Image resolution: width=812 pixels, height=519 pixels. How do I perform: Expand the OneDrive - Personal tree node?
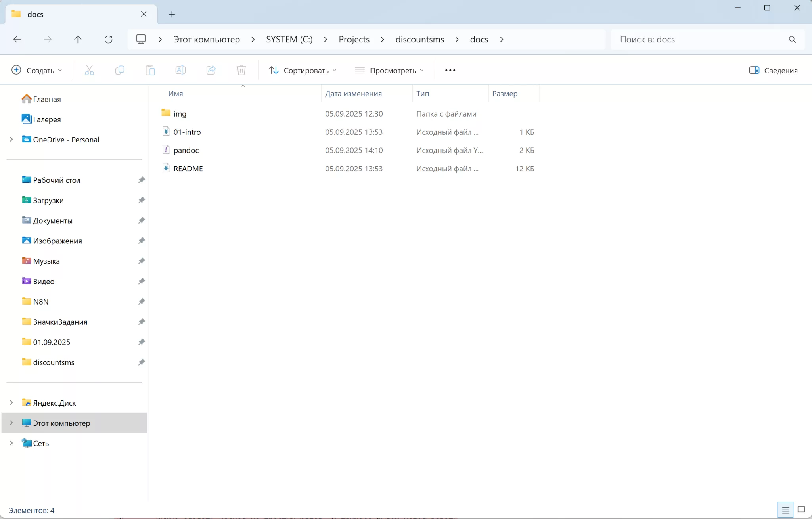pyautogui.click(x=11, y=139)
